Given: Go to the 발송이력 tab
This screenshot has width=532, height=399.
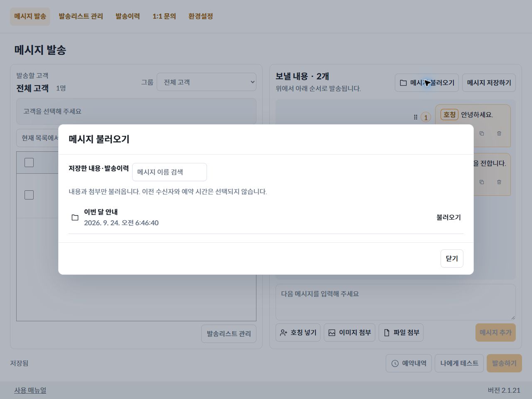Looking at the screenshot, I should click(x=128, y=16).
